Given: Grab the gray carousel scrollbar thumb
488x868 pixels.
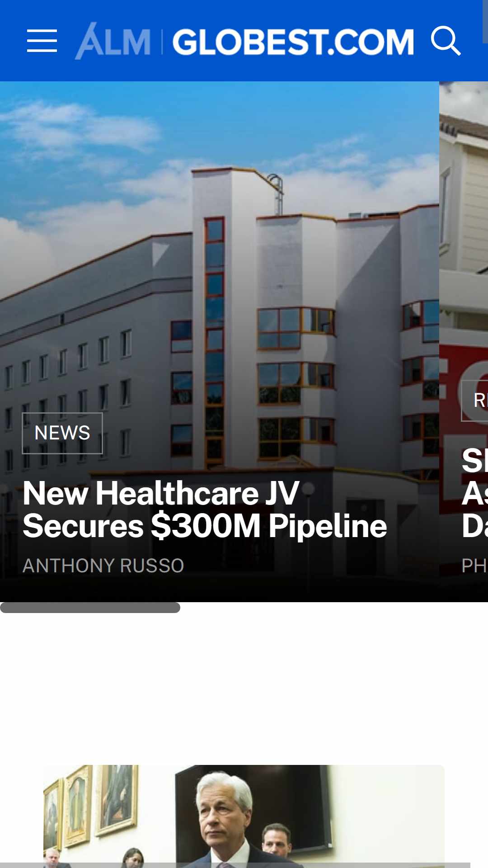Looking at the screenshot, I should [x=90, y=608].
